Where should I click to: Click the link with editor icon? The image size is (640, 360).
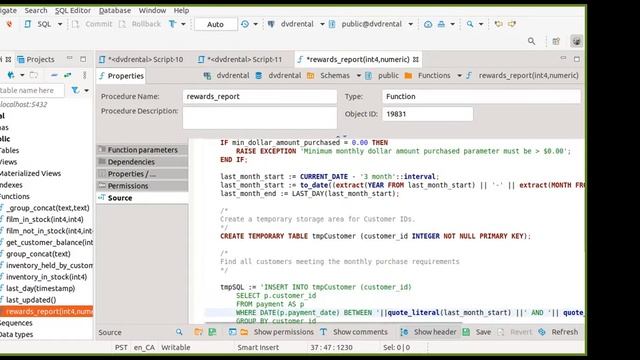(67, 75)
